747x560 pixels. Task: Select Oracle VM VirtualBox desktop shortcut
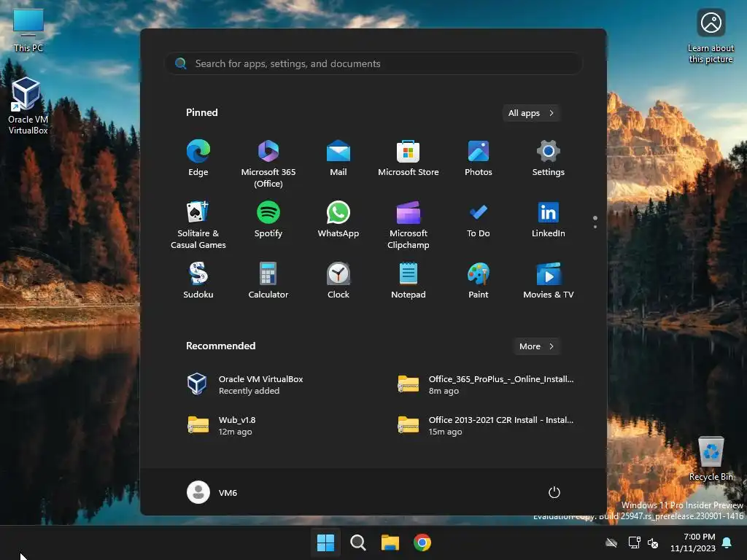pos(28,106)
